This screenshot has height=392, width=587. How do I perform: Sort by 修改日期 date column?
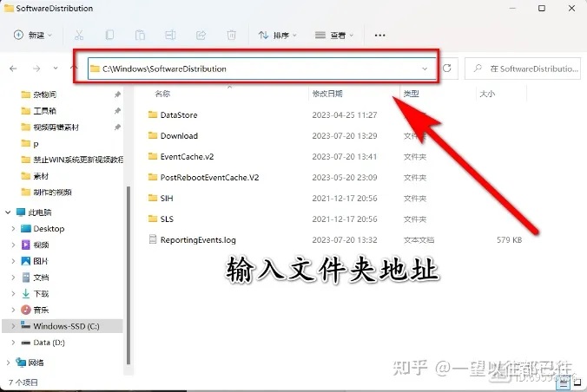pos(327,94)
